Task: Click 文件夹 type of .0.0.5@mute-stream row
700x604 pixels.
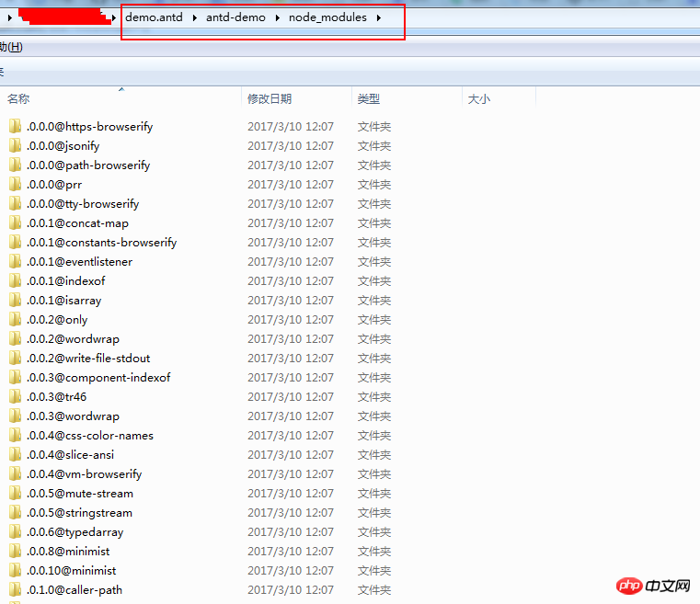Action: point(374,493)
